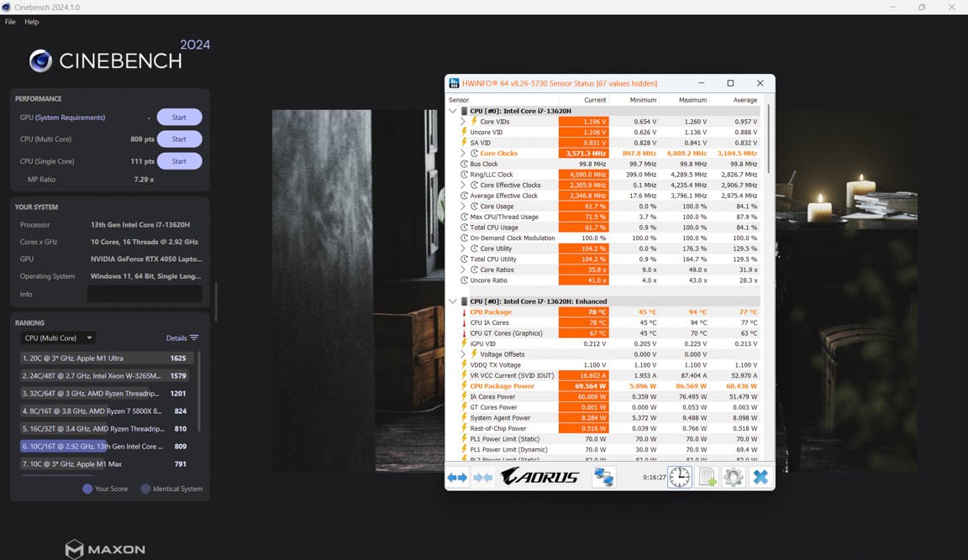Select the Ring/LLC Clock sensor row

(604, 175)
